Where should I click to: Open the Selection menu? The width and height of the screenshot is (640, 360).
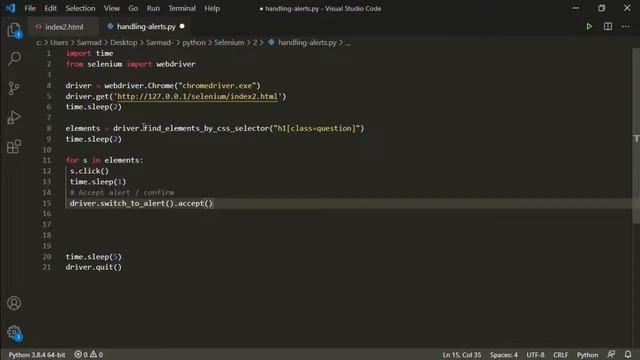(80, 8)
